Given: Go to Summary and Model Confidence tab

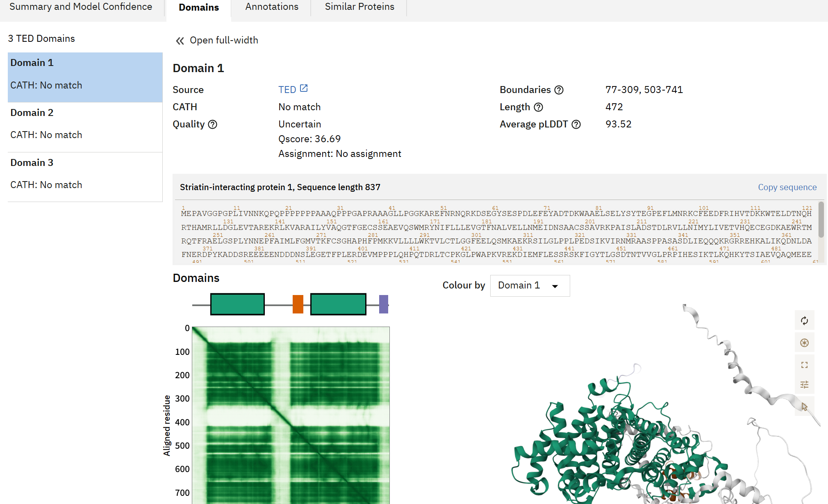Looking at the screenshot, I should click(81, 7).
